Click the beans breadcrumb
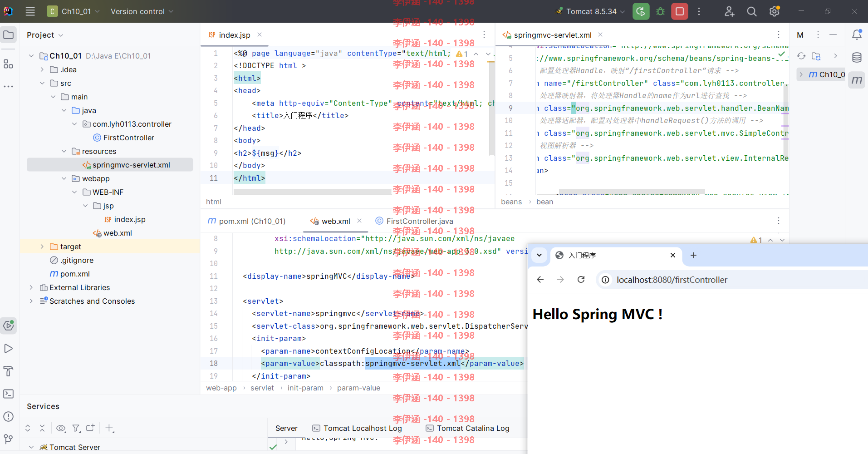The width and height of the screenshot is (868, 454). (511, 202)
